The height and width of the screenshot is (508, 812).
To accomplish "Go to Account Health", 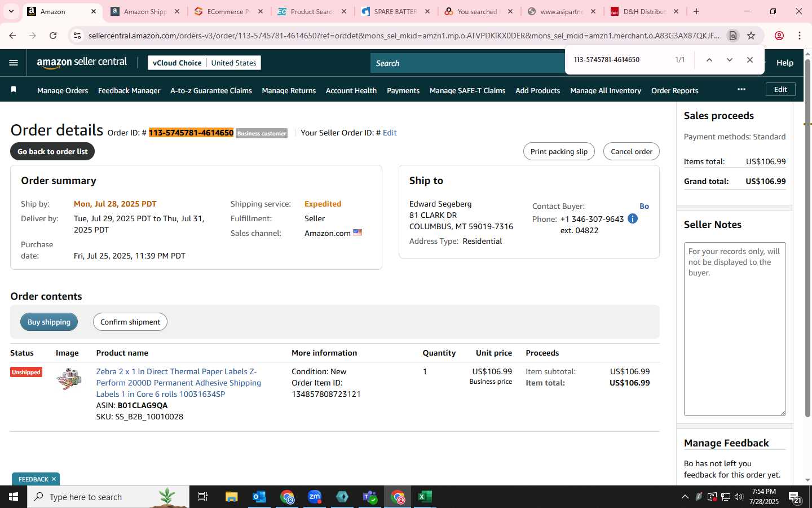I will (351, 90).
